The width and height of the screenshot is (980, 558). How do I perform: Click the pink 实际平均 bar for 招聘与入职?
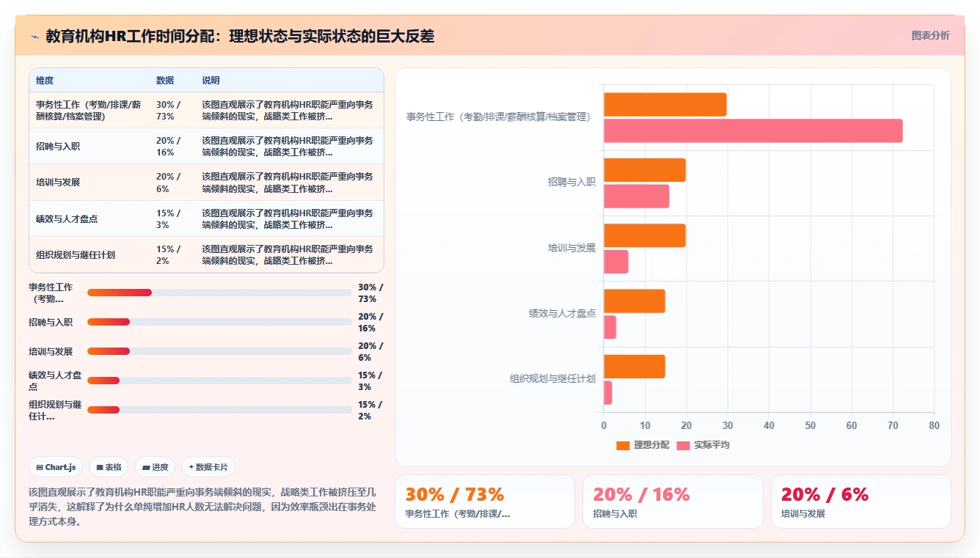click(x=637, y=197)
